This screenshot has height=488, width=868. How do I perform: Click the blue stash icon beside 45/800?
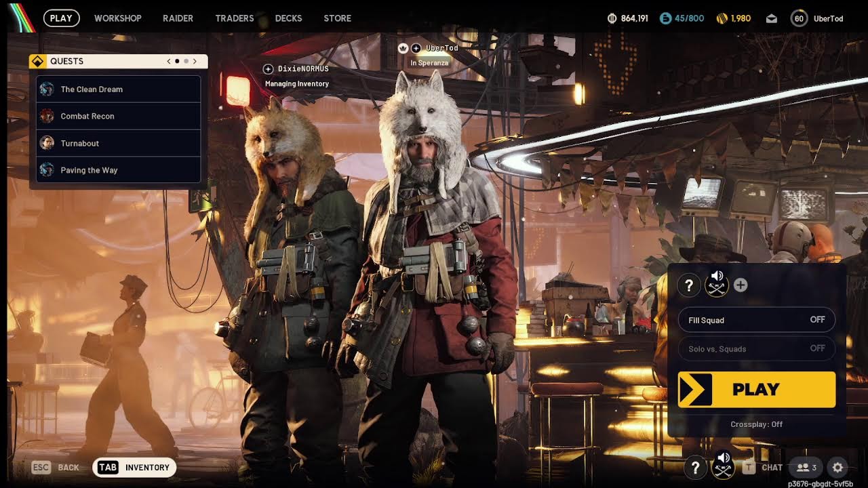(x=665, y=19)
